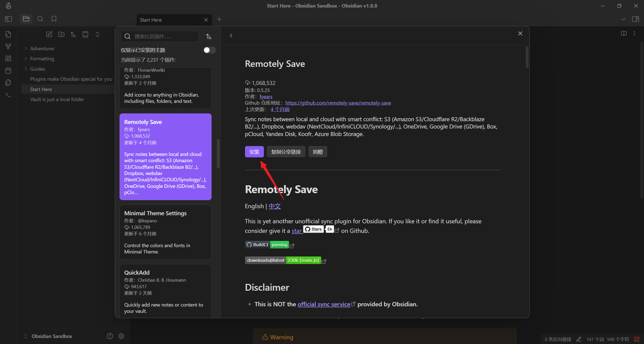
Task: Create a new folder icon
Action: [61, 34]
